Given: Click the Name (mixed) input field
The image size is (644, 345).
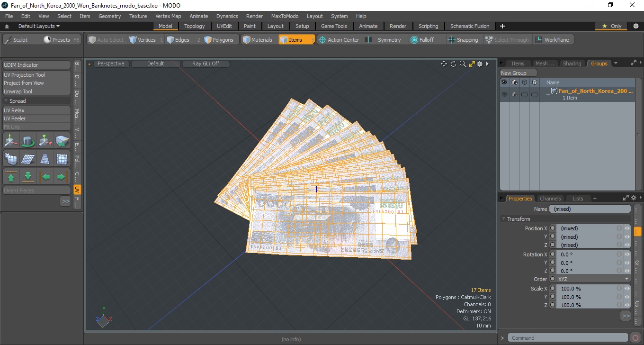Looking at the screenshot, I should (x=590, y=209).
